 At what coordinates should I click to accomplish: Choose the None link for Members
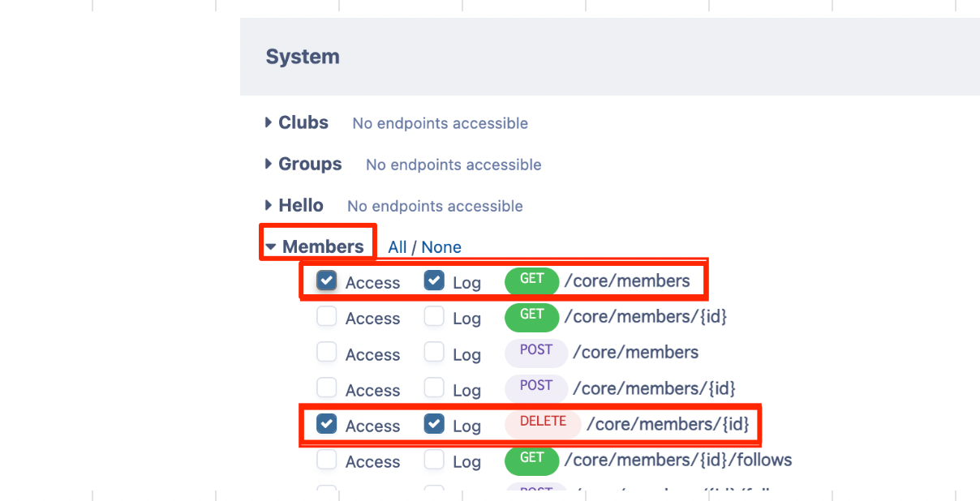click(441, 247)
